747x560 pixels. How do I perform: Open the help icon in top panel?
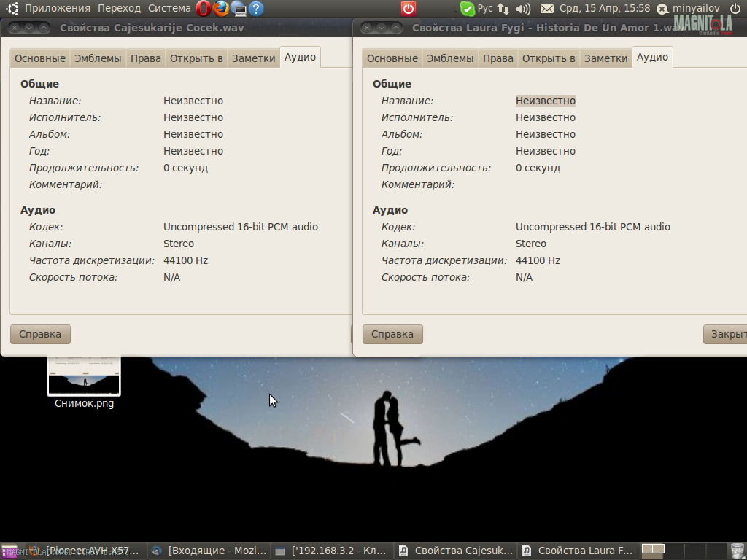pos(256,9)
